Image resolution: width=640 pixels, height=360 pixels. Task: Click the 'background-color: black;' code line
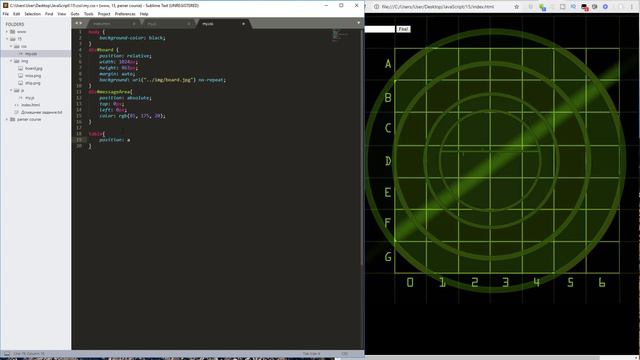point(132,38)
